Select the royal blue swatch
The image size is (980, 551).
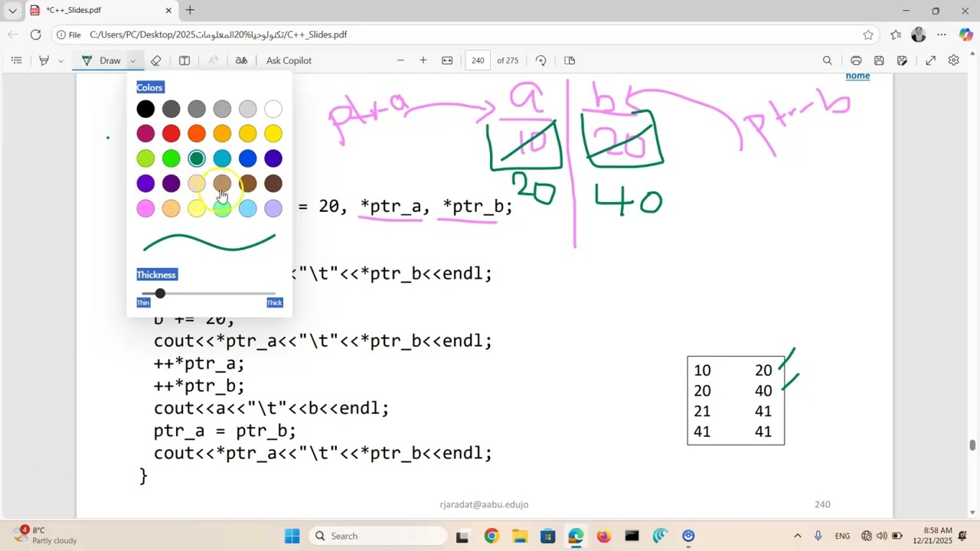click(x=247, y=158)
